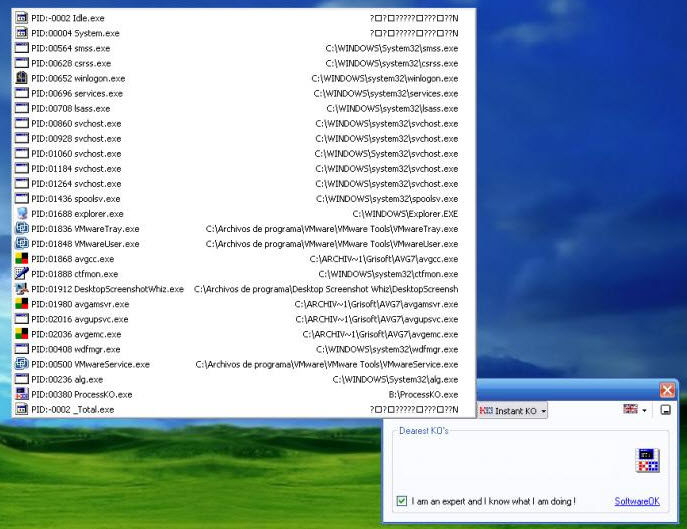Click the 'Dearest KO's' group label

pos(424,431)
